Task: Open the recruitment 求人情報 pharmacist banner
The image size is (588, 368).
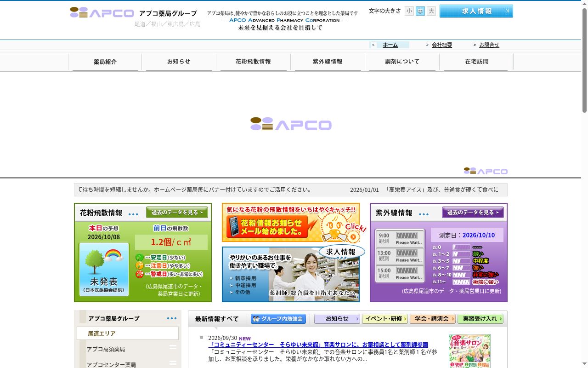Action: pyautogui.click(x=291, y=274)
